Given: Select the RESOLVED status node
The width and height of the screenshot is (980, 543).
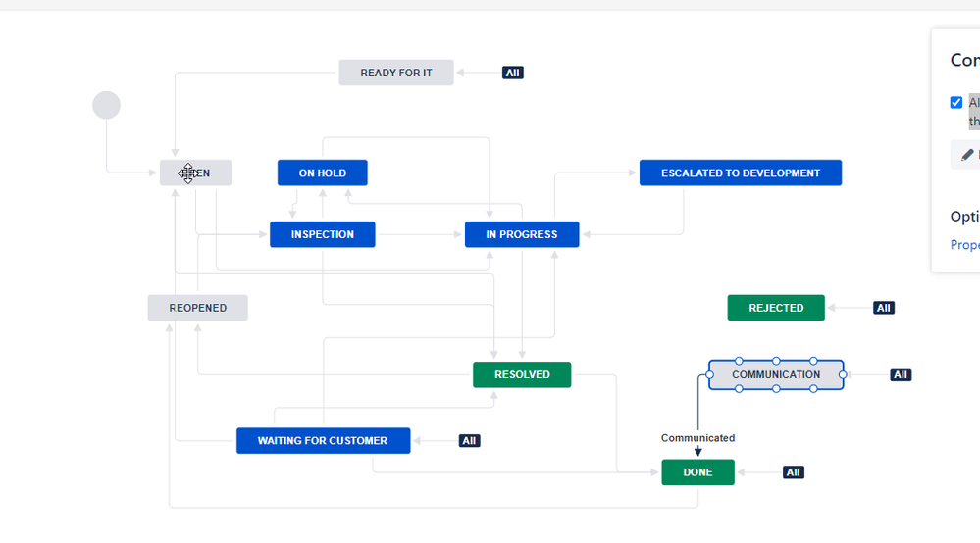Looking at the screenshot, I should point(522,374).
